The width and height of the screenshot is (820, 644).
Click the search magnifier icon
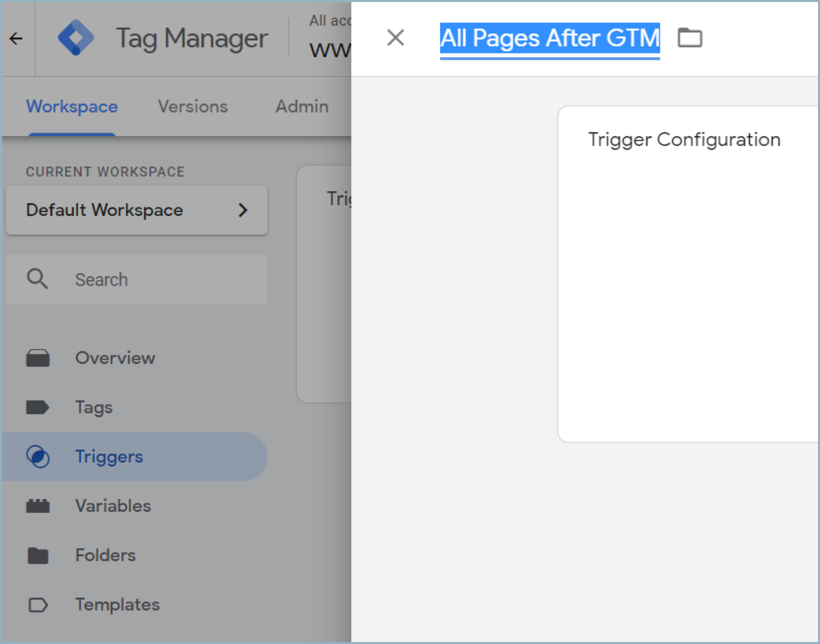(x=37, y=279)
